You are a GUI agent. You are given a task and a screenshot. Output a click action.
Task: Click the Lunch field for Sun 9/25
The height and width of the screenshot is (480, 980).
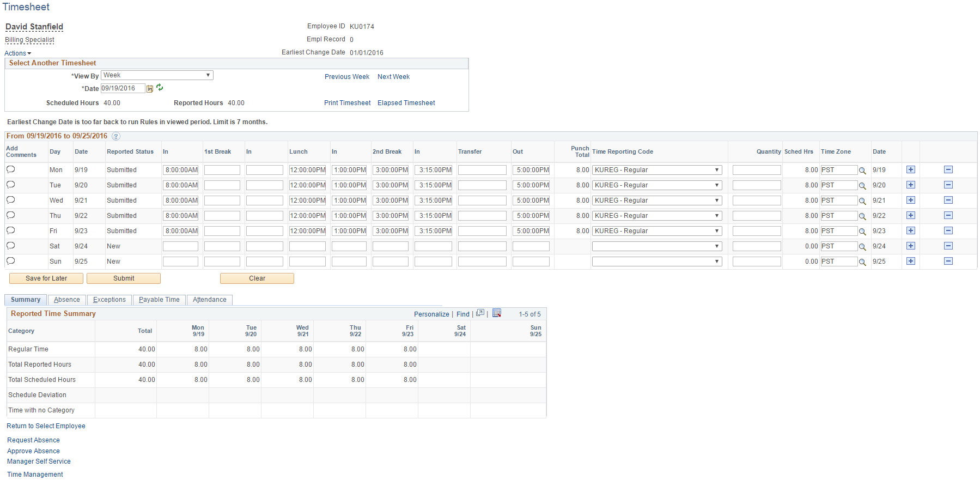pyautogui.click(x=307, y=262)
